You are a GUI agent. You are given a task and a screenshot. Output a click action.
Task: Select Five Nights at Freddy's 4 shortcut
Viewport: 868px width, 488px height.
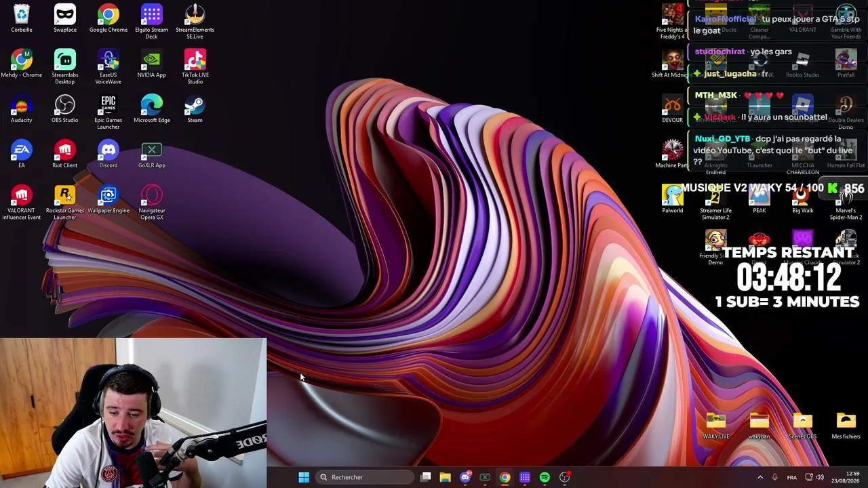pos(672,22)
